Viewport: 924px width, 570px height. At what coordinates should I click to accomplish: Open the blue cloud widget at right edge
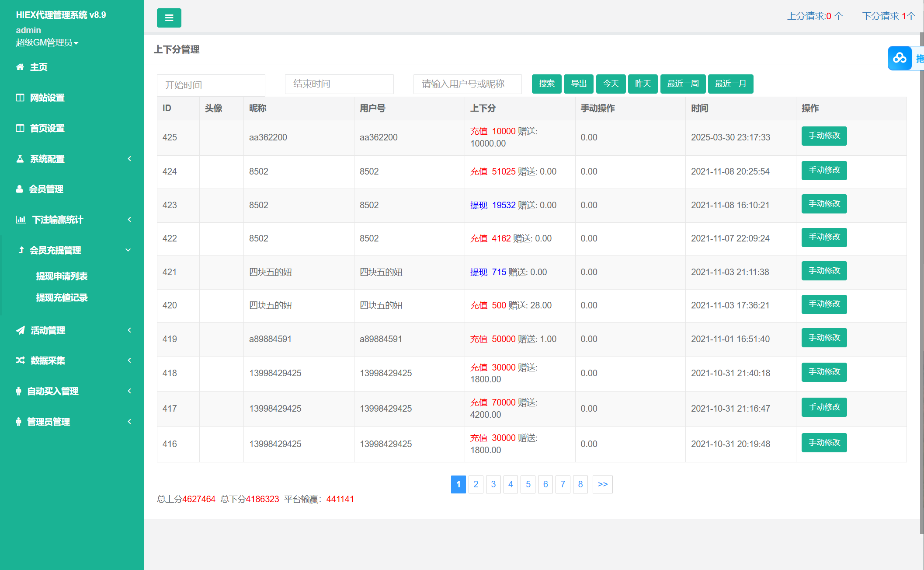900,58
